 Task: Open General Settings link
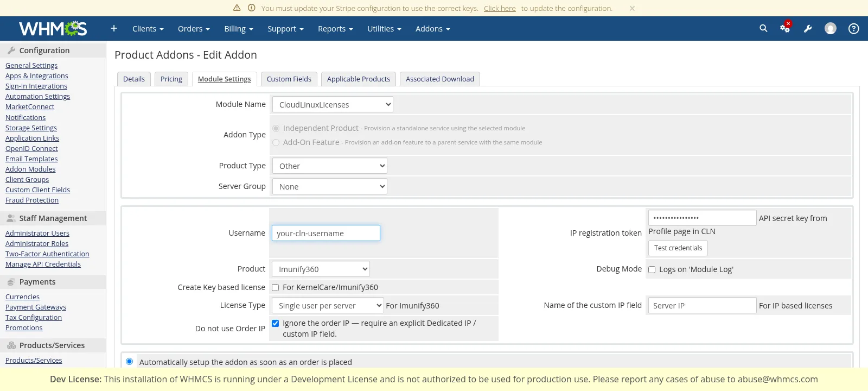pos(31,65)
